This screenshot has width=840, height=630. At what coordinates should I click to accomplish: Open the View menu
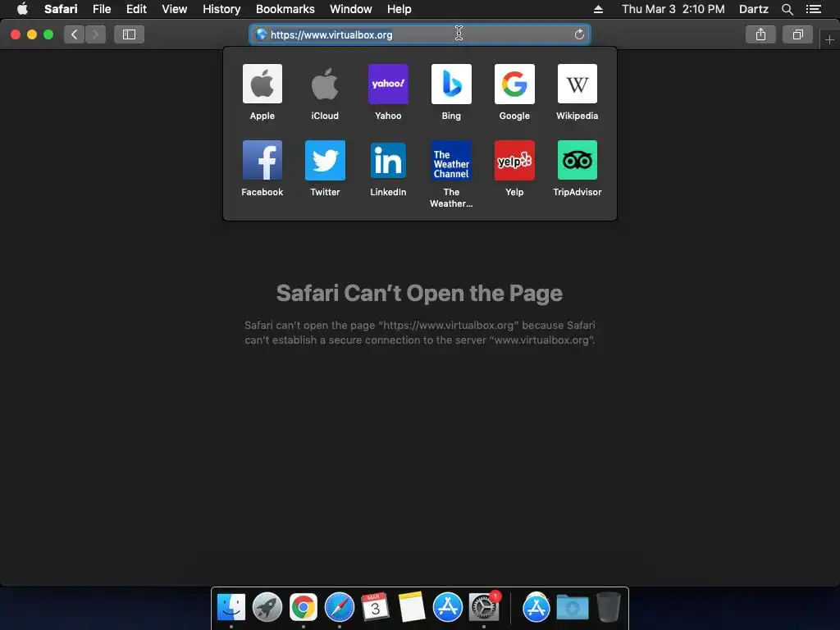(174, 9)
